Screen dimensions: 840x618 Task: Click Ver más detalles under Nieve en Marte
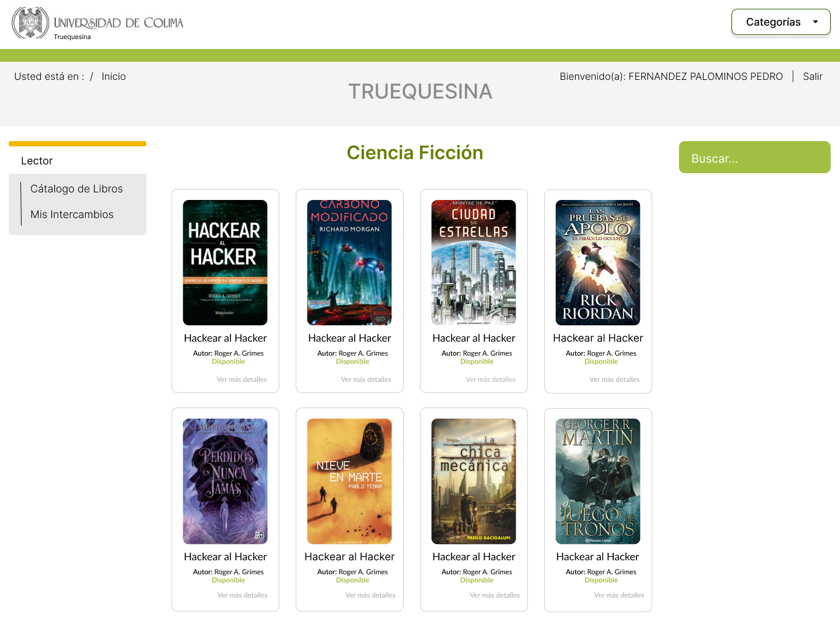click(x=370, y=595)
